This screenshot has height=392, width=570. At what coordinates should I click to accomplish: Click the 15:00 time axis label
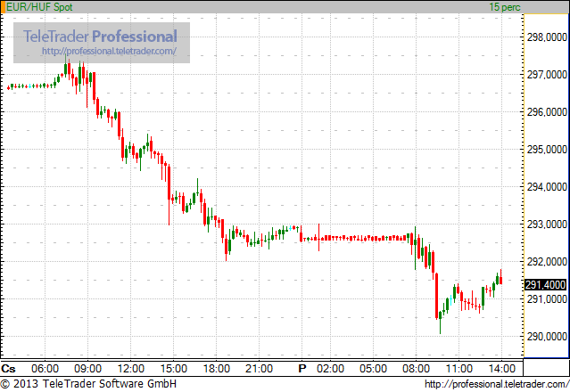click(173, 369)
